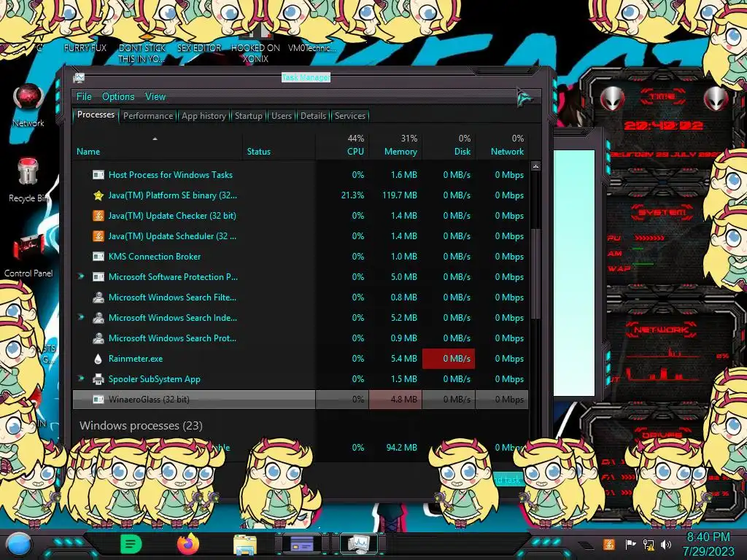This screenshot has width=747, height=560.
Task: Click the WinaeroGlass process icon
Action: (98, 400)
